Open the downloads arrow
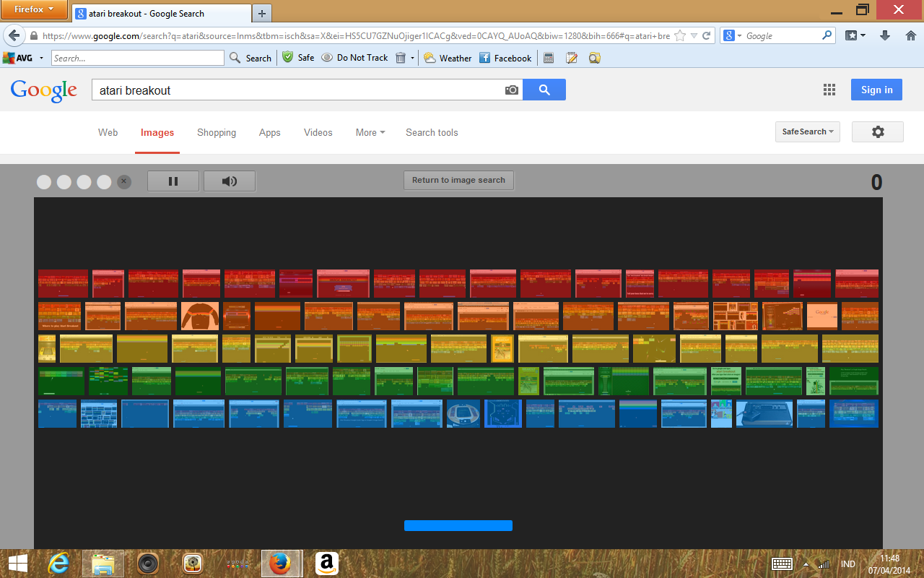This screenshot has height=578, width=924. click(x=885, y=35)
